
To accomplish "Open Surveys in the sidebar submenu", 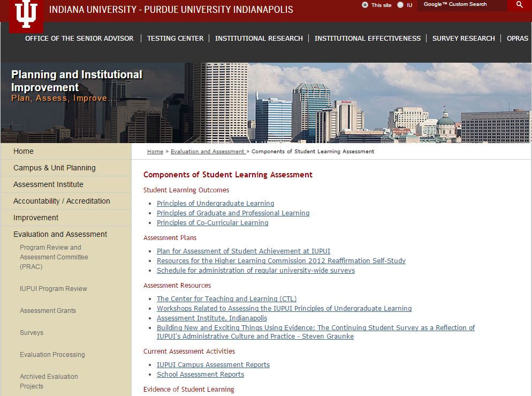I will (32, 333).
